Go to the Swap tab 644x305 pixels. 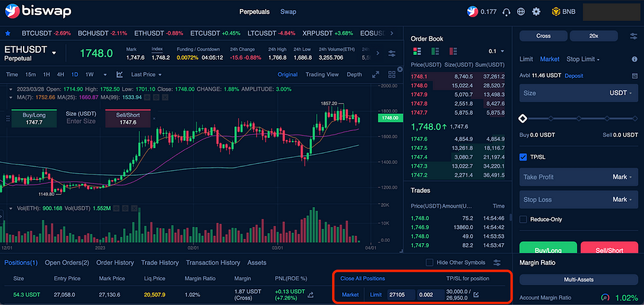(288, 11)
